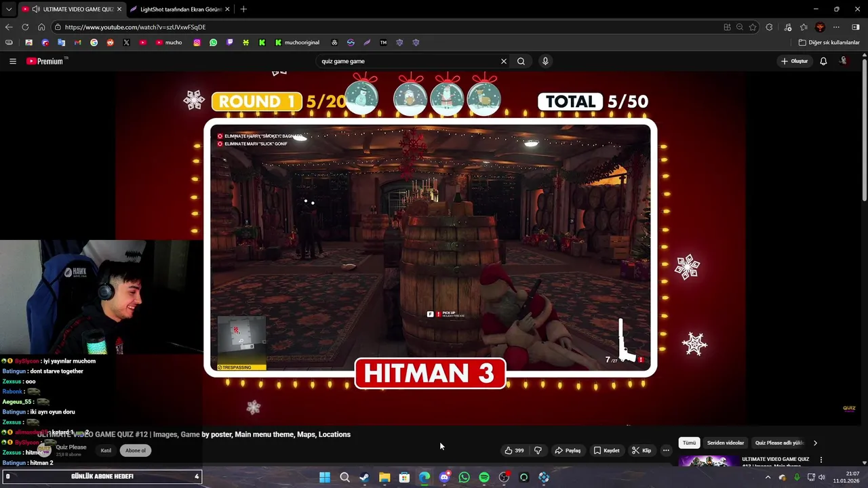Open Steam from the taskbar
Screen dimensions: 868x488
point(364,477)
